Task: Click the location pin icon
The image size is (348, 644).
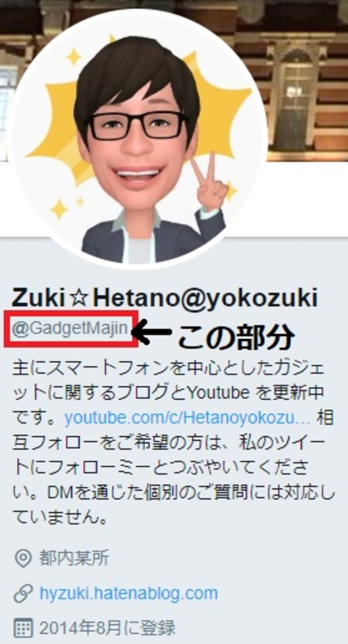Action: tap(23, 558)
